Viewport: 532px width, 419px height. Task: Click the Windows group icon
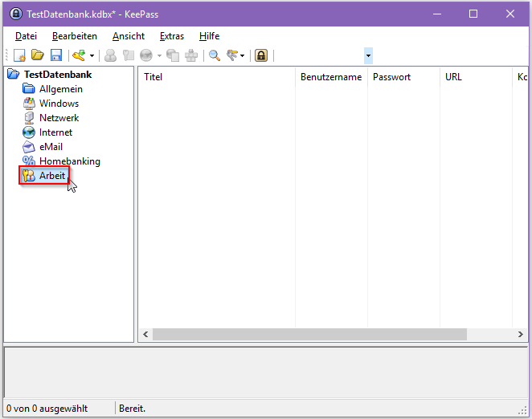tap(29, 104)
